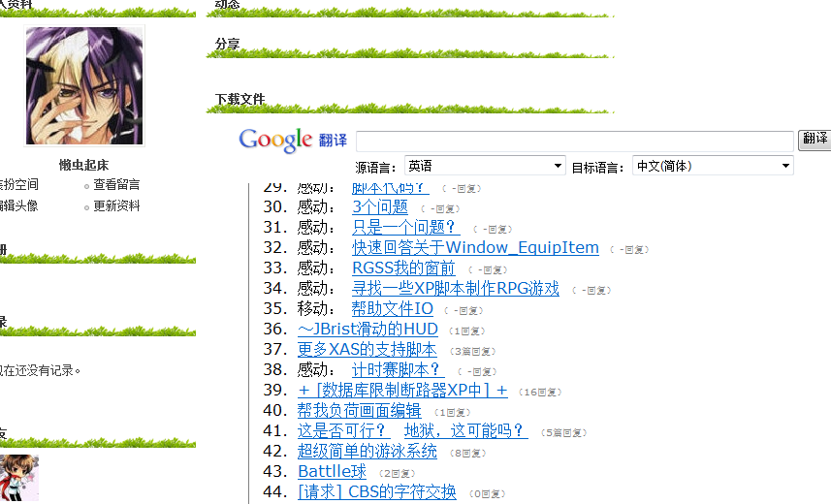Image resolution: width=831 pixels, height=504 pixels.
Task: Open the 帮我负荷画面编辑 link
Action: point(360,410)
